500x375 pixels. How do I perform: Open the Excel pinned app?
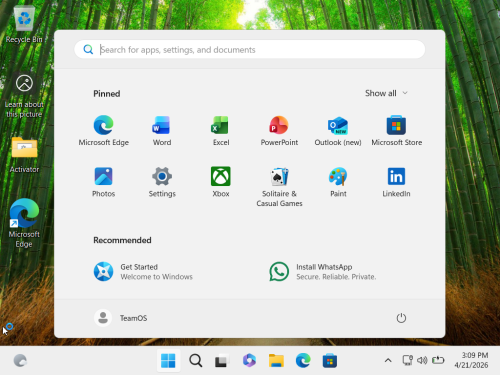tap(221, 131)
